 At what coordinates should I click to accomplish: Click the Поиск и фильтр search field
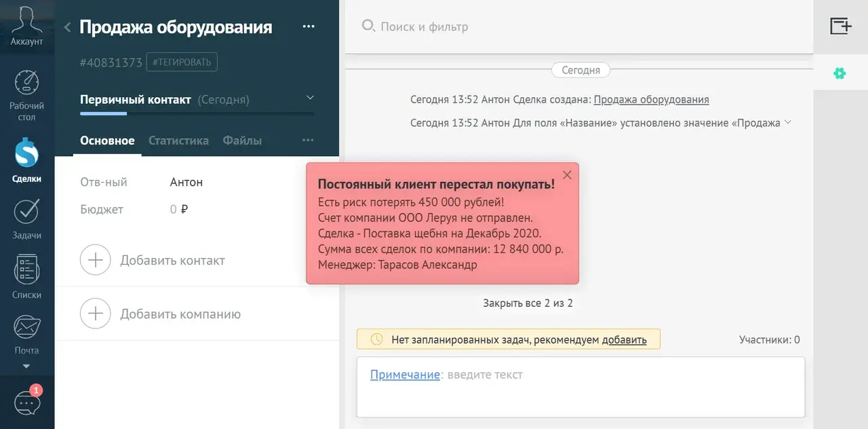coord(425,27)
